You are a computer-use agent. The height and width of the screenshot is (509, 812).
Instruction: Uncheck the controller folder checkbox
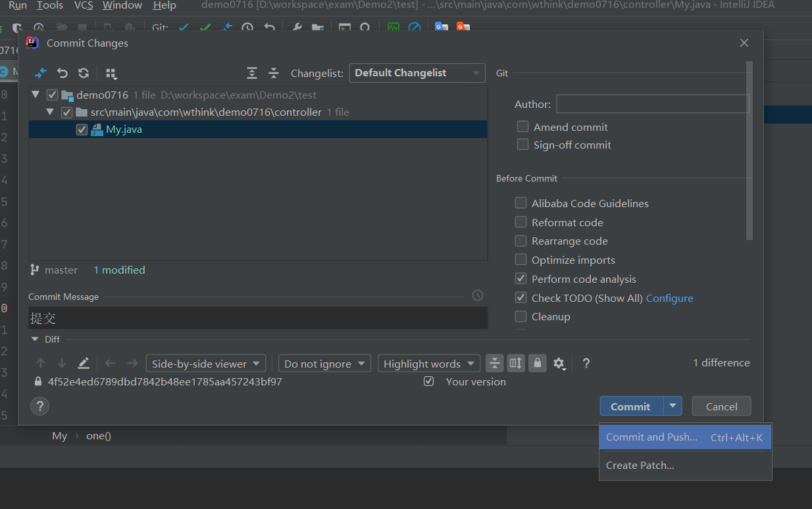point(66,112)
